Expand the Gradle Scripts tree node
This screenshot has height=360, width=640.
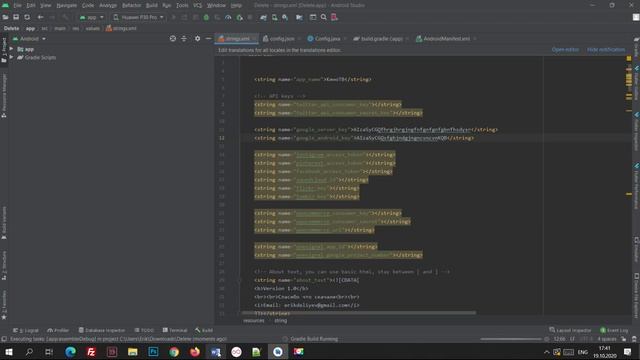pos(11,58)
